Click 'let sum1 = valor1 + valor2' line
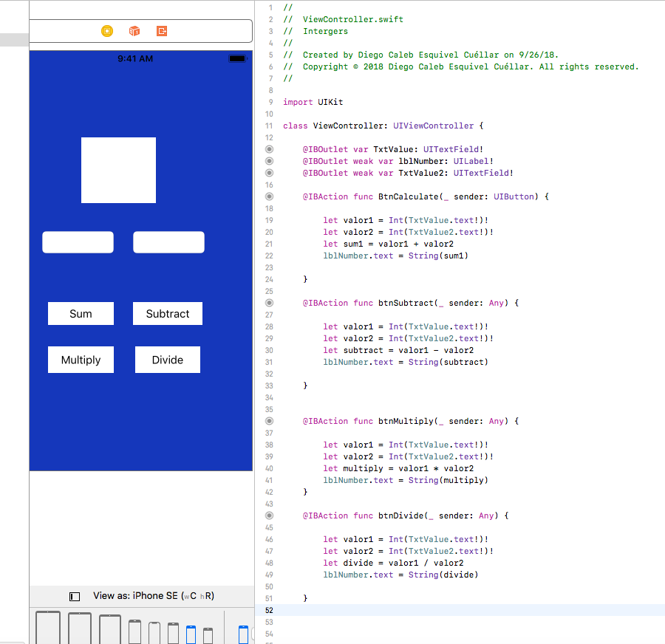The image size is (665, 644). pos(388,244)
